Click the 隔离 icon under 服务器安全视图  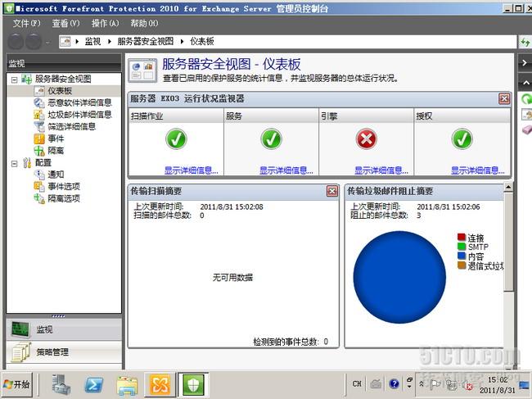(x=39, y=151)
